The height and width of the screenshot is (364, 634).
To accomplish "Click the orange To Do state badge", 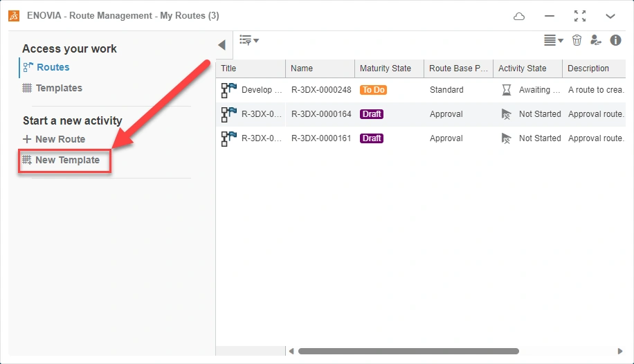I will tap(373, 90).
